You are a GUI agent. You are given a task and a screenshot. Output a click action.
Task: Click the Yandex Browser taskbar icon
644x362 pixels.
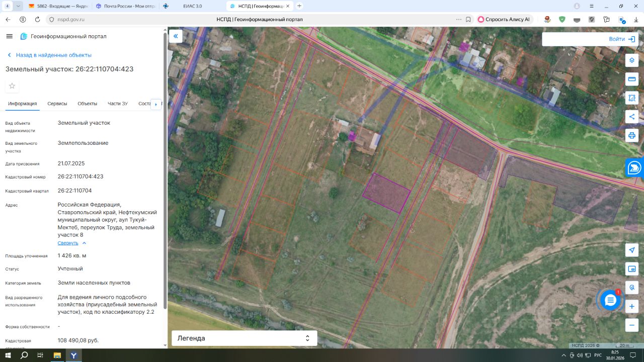[x=73, y=355]
